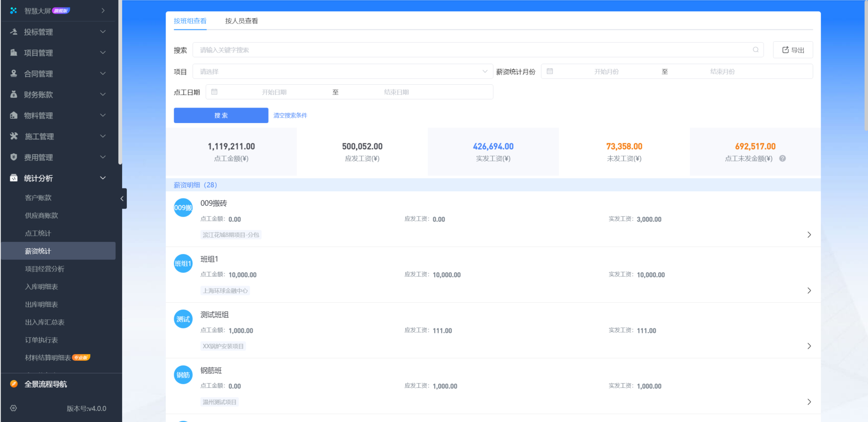This screenshot has width=868, height=422.
Task: Open the 物料管理 icon in sidebar
Action: pyautogui.click(x=13, y=115)
